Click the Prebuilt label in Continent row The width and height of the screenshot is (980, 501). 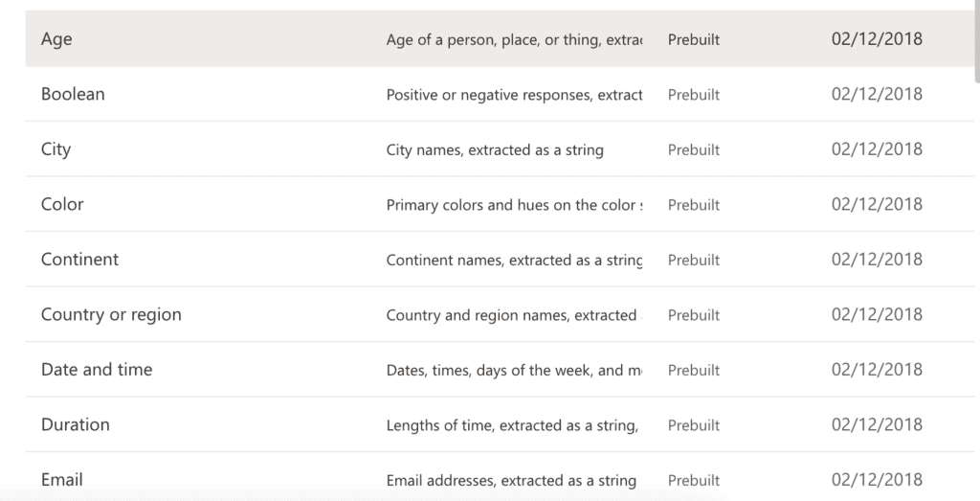point(693,260)
